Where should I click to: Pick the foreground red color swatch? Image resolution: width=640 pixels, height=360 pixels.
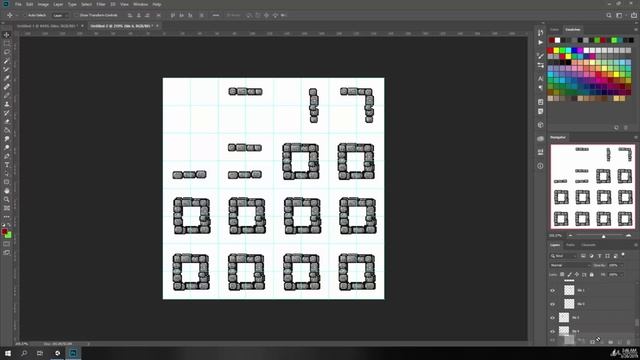click(x=4, y=232)
